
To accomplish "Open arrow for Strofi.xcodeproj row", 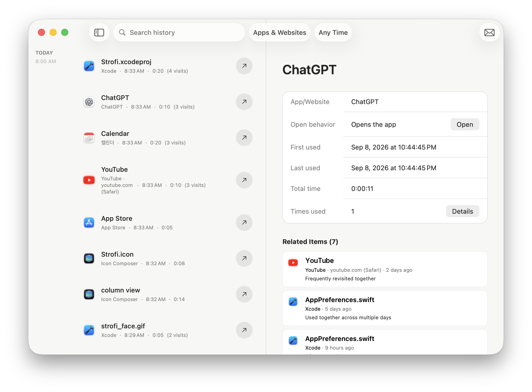I will [244, 66].
